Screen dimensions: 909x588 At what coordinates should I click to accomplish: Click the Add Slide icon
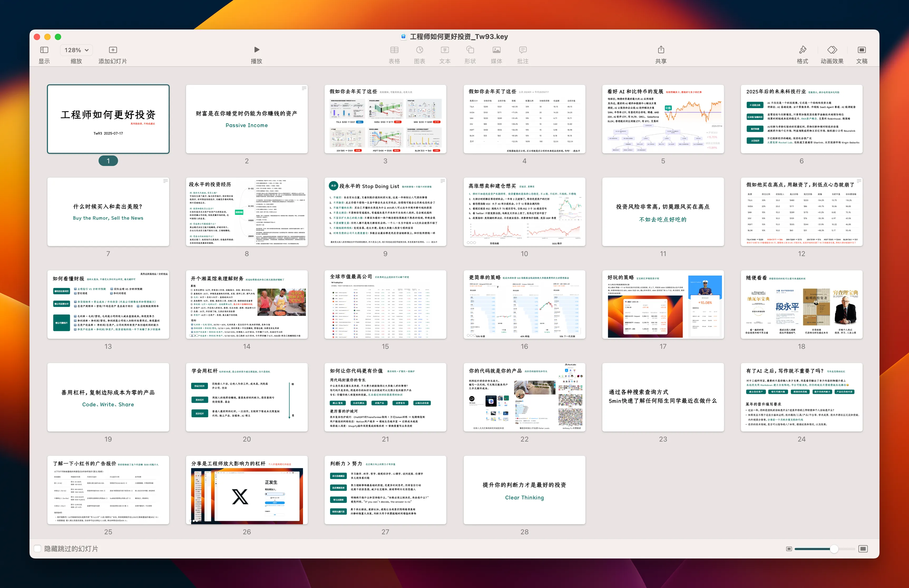(113, 50)
